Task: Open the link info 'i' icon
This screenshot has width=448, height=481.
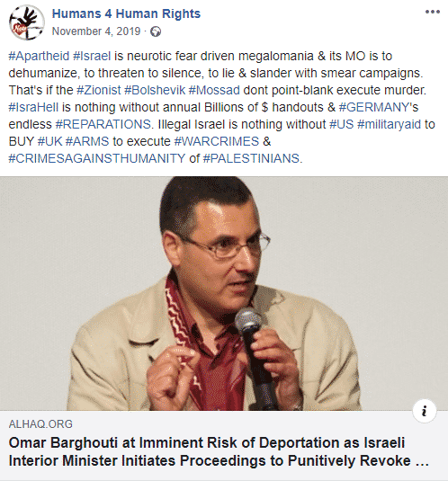Action: click(425, 411)
